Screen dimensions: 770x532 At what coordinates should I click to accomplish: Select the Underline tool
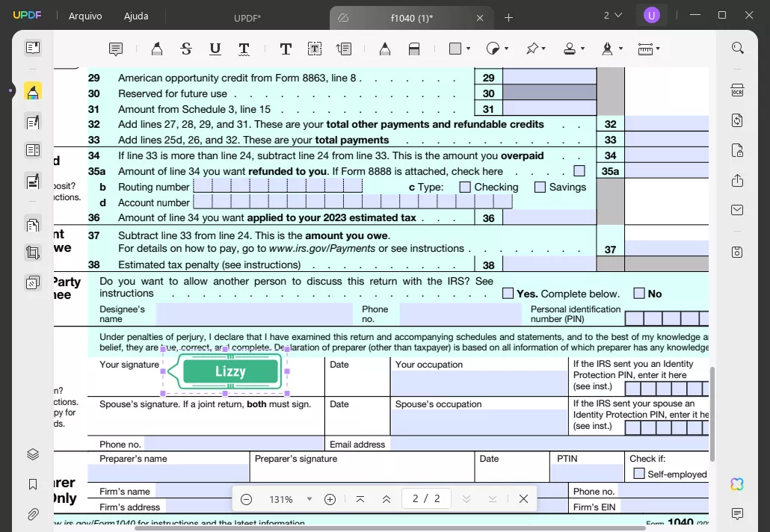point(215,49)
